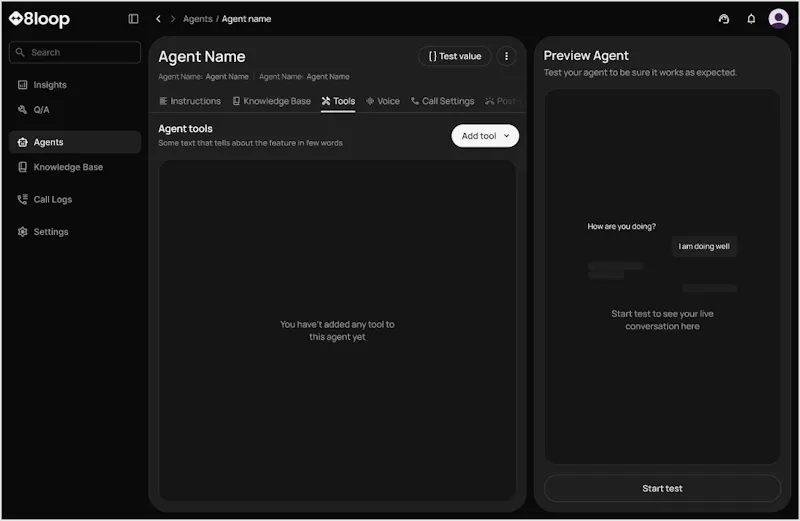Click the Agent Name heading
This screenshot has height=521, width=800.
202,57
